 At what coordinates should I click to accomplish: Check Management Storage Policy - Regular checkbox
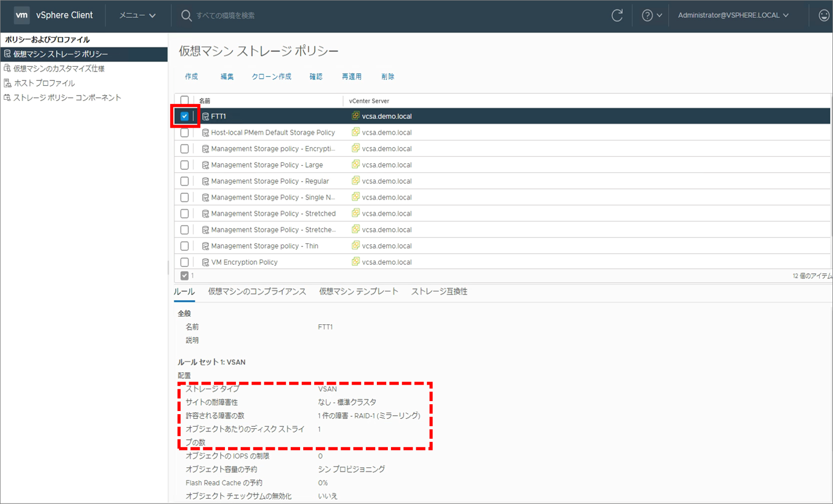[x=184, y=181]
